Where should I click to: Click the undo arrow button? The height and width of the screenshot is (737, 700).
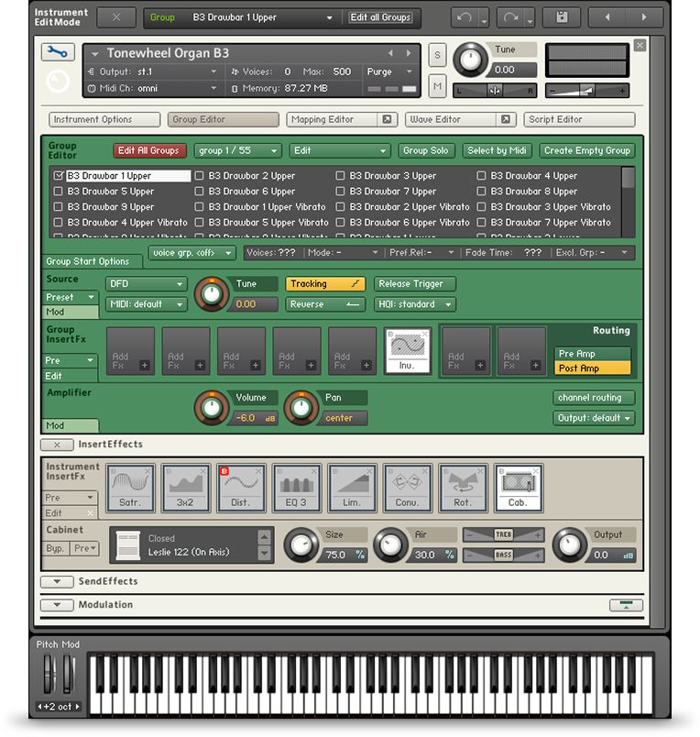click(465, 17)
